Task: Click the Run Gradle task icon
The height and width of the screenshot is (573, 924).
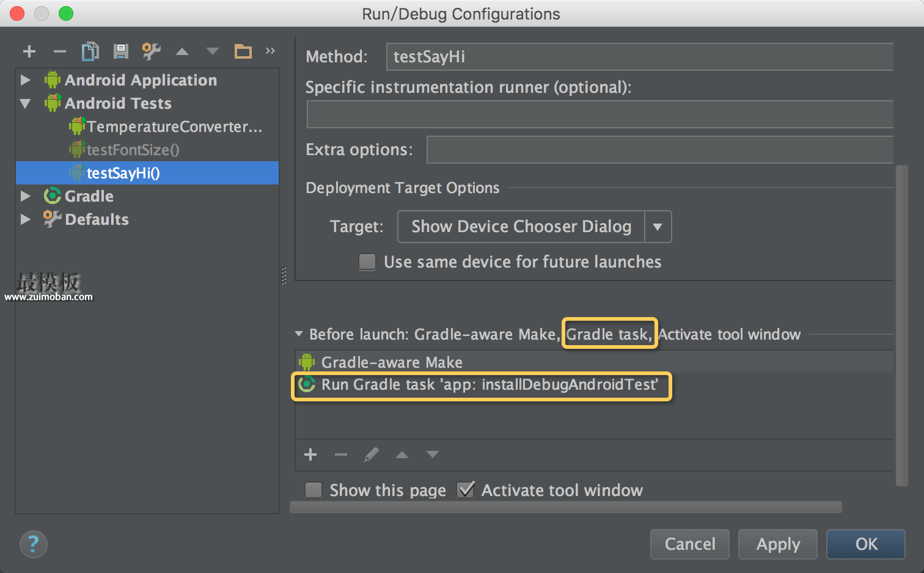Action: (x=307, y=384)
